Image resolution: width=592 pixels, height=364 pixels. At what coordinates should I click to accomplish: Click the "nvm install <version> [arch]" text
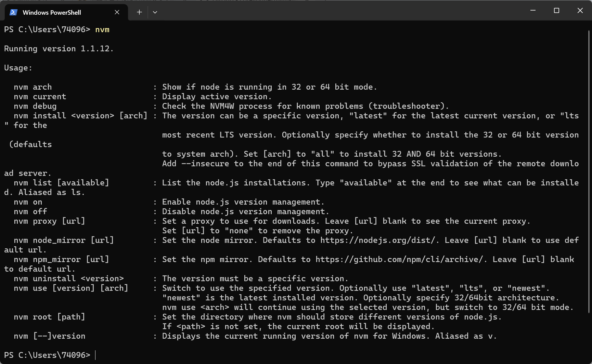pyautogui.click(x=80, y=116)
